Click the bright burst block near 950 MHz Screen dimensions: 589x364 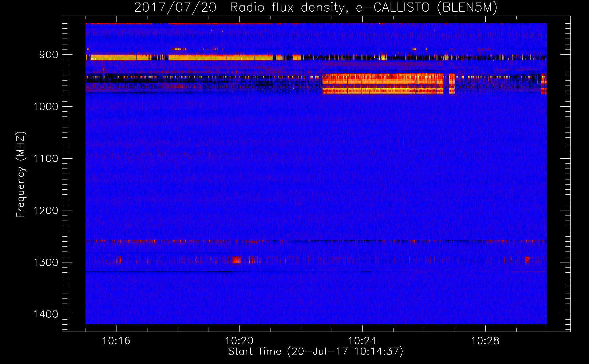pos(383,84)
